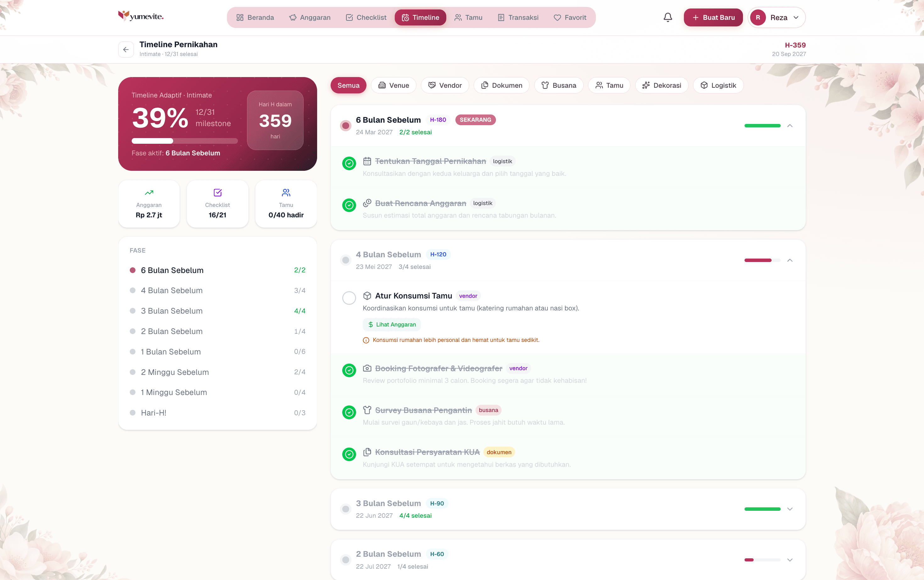Open notifications bell
Viewport: 924px width, 580px height.
(x=668, y=18)
